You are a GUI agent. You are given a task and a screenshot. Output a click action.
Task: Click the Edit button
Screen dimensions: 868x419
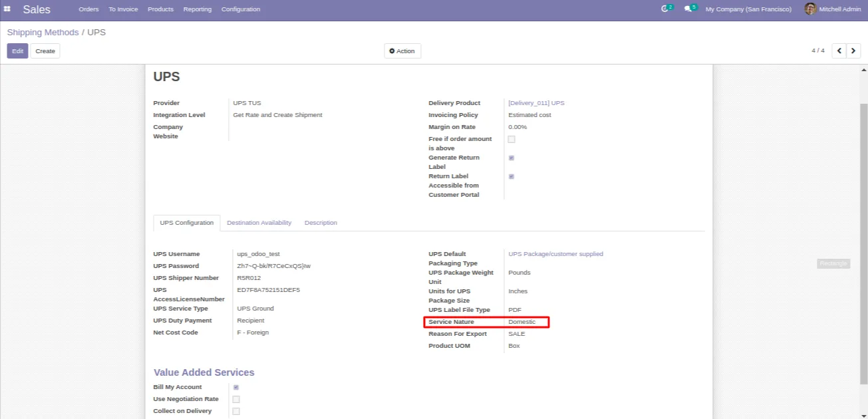17,51
